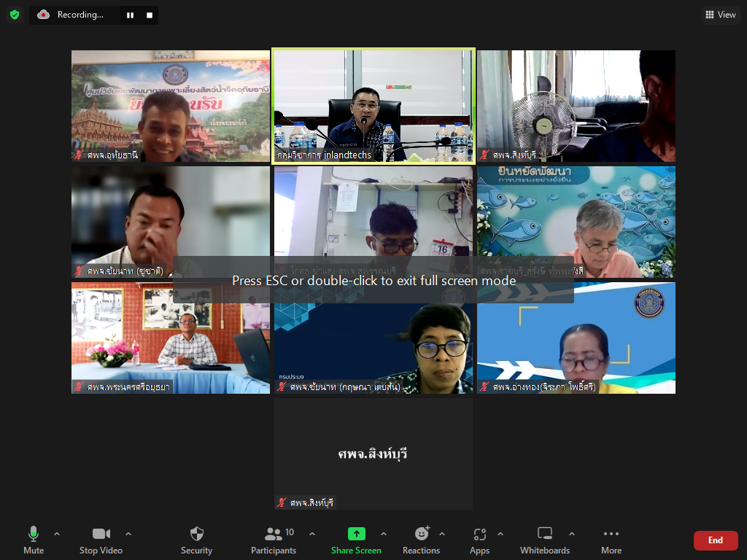Expand the Whiteboards options chevron
The height and width of the screenshot is (560, 747).
click(x=572, y=534)
